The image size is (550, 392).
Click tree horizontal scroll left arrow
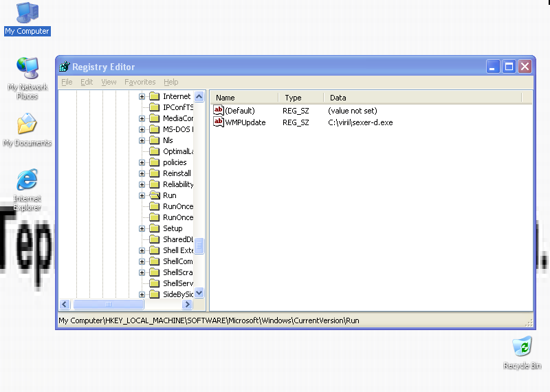pos(65,304)
